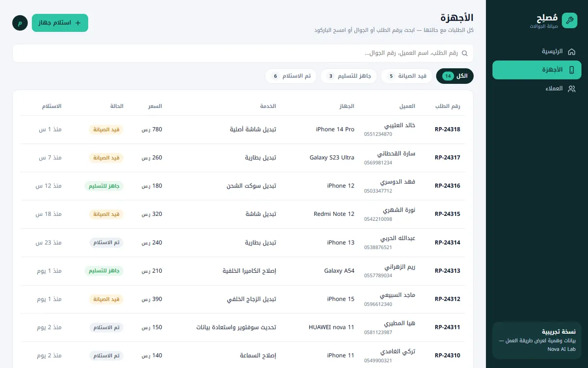
Task: Click the plus icon on استلام جهاز
Action: (77, 23)
